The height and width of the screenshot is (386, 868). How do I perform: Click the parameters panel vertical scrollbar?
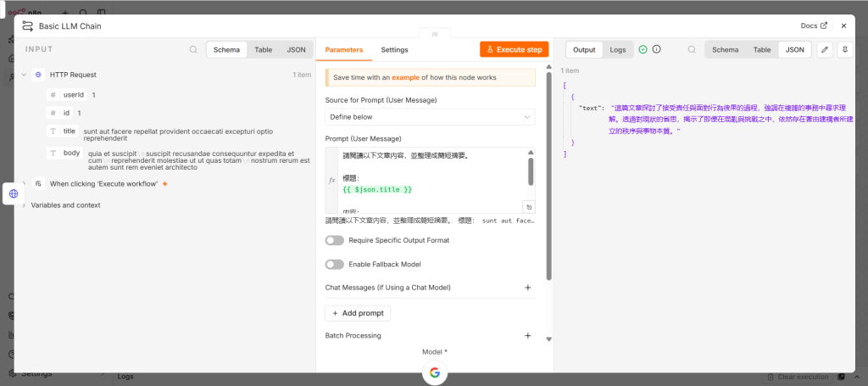pos(548,176)
